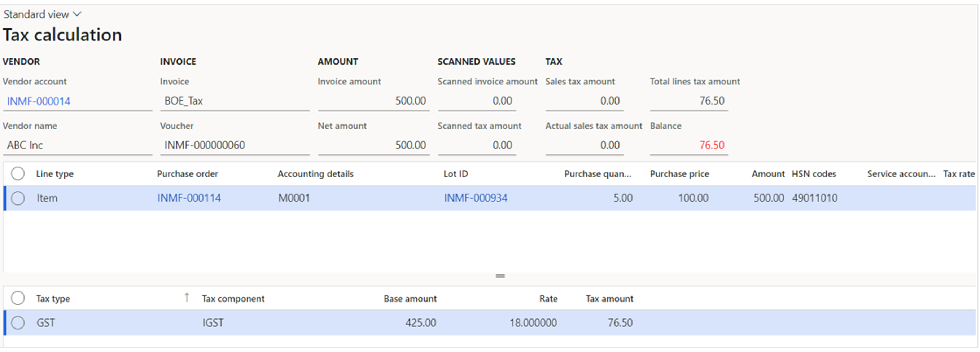
Task: Click the Sales tax amount field
Action: (x=584, y=101)
